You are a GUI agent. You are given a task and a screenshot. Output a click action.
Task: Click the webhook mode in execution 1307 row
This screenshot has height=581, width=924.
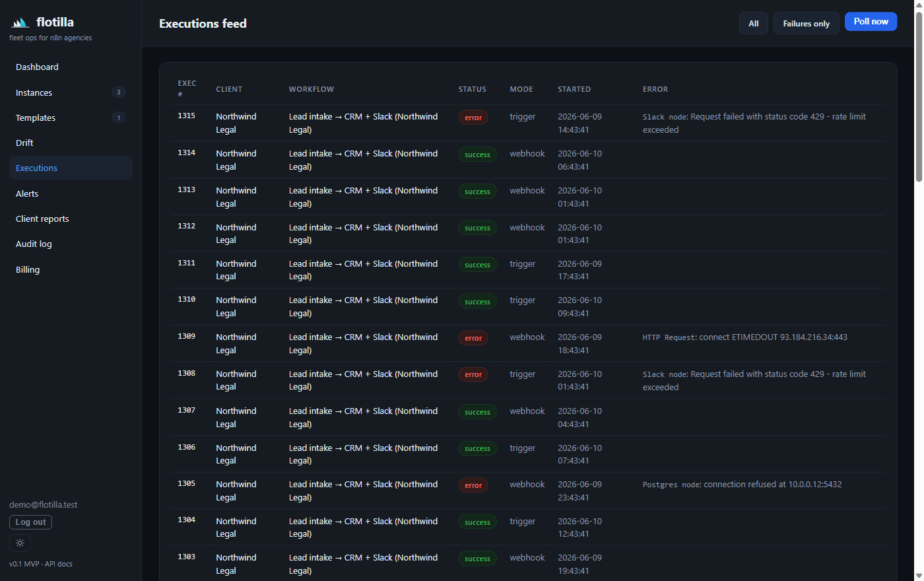(x=527, y=411)
